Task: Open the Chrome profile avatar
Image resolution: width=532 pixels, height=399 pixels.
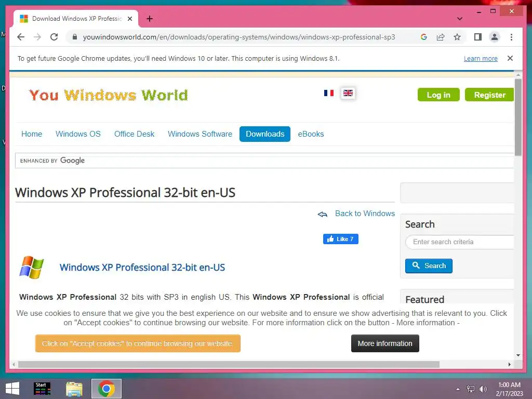Action: [495, 37]
